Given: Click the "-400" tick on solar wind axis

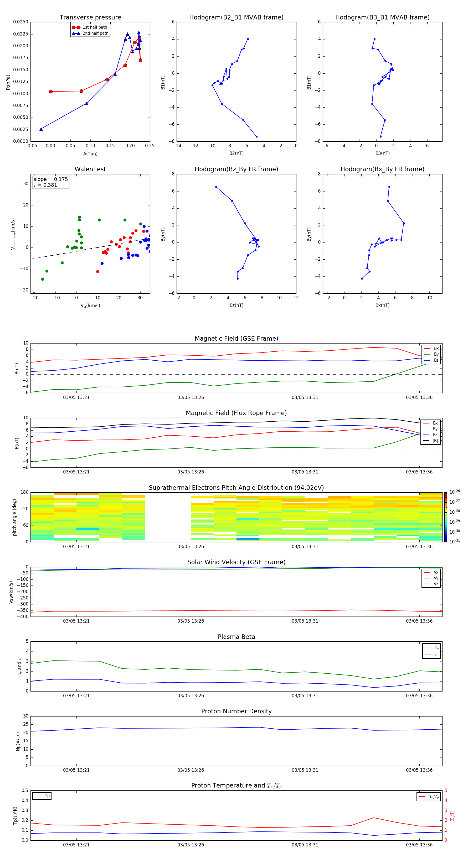Looking at the screenshot, I should (23, 617).
